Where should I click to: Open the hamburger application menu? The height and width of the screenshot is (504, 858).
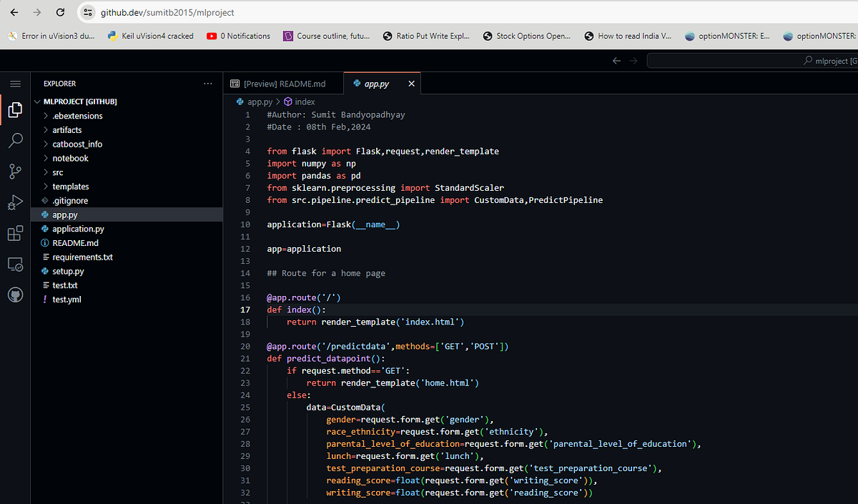(x=15, y=82)
